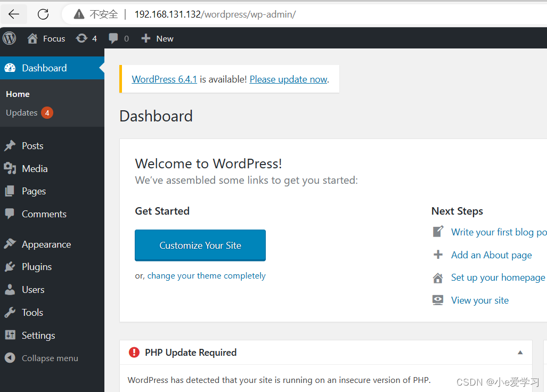Click the screen icon beside View your site
The width and height of the screenshot is (547, 392).
pyautogui.click(x=438, y=300)
